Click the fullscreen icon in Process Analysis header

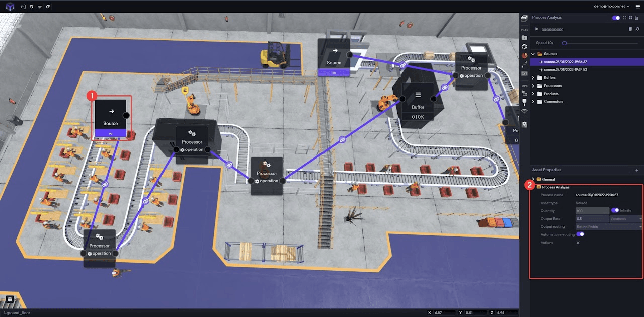[x=625, y=18]
